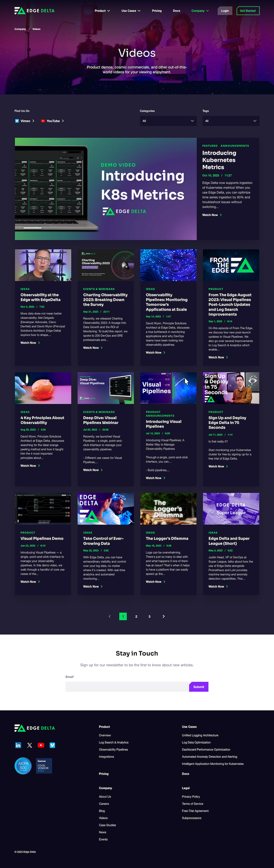Click the Get Started button
This screenshot has height=868, width=274.
click(x=248, y=11)
